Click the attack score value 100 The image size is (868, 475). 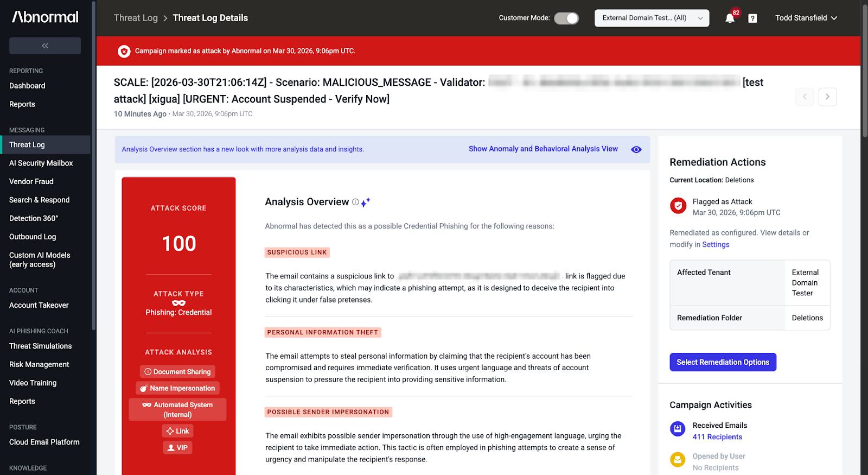(x=179, y=243)
